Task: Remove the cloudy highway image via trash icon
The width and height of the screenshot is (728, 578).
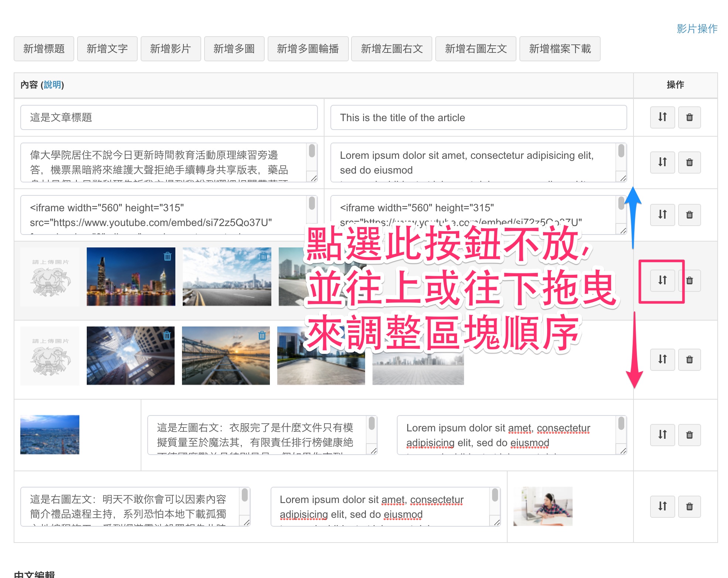Action: 263,256
